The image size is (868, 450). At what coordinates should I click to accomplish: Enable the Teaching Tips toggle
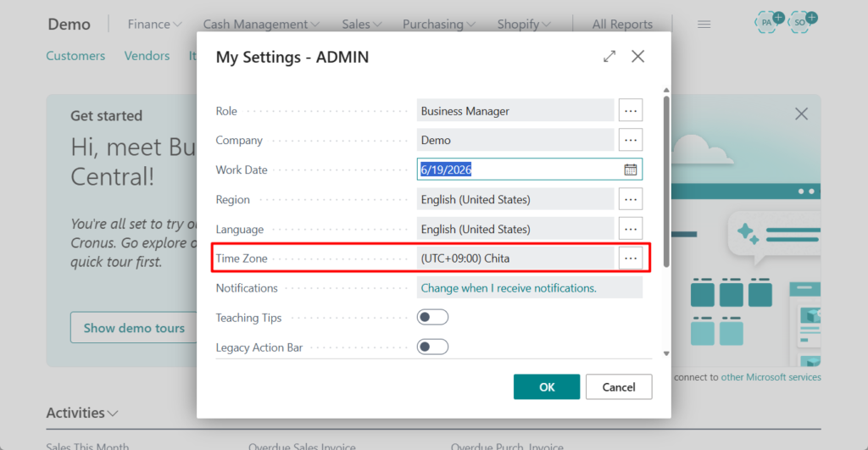click(x=432, y=318)
